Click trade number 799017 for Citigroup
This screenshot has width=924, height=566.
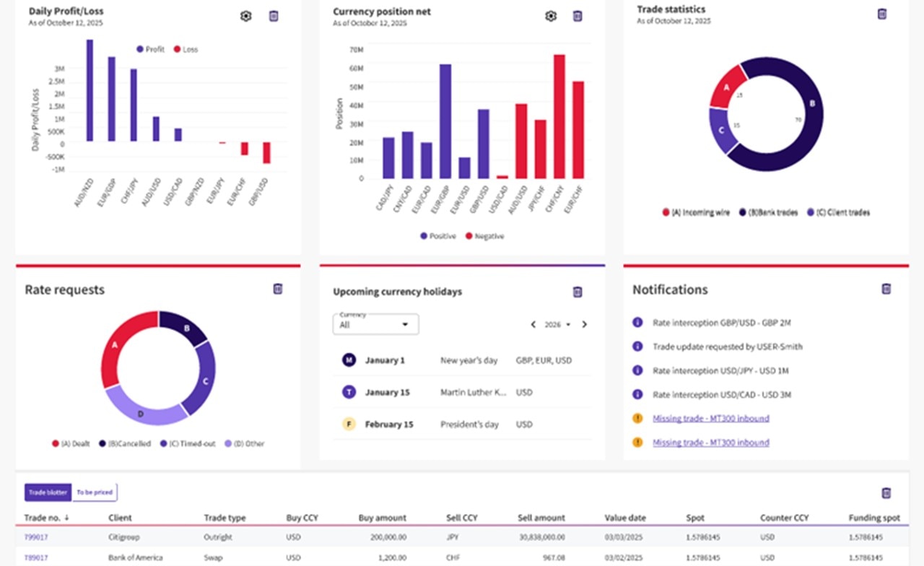(x=35, y=537)
